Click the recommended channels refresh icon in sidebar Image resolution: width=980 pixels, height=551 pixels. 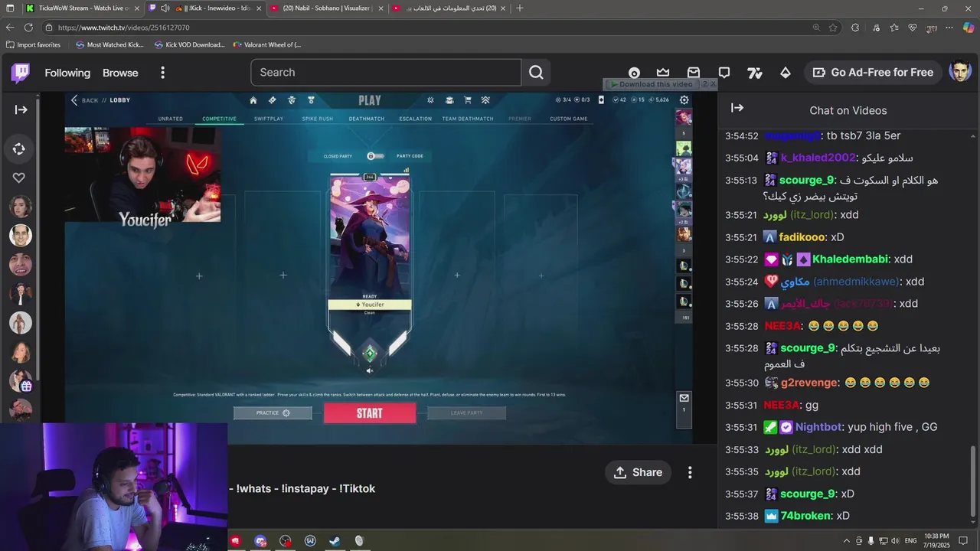point(20,149)
